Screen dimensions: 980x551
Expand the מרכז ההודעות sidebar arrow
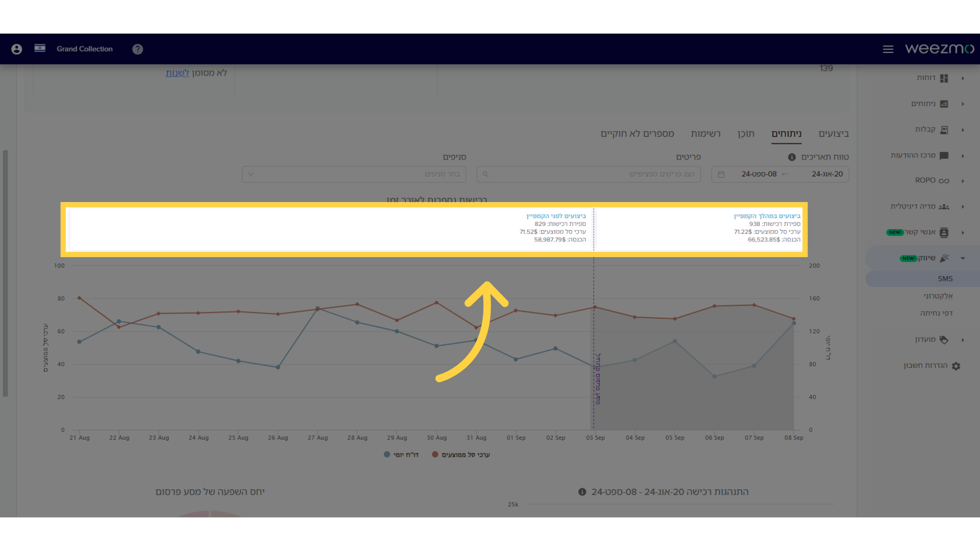pos(963,156)
